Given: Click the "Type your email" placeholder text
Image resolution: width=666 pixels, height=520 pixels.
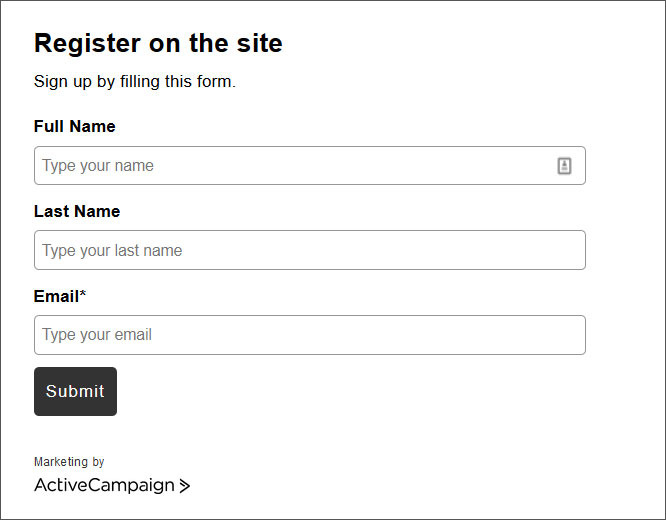Looking at the screenshot, I should [x=97, y=335].
